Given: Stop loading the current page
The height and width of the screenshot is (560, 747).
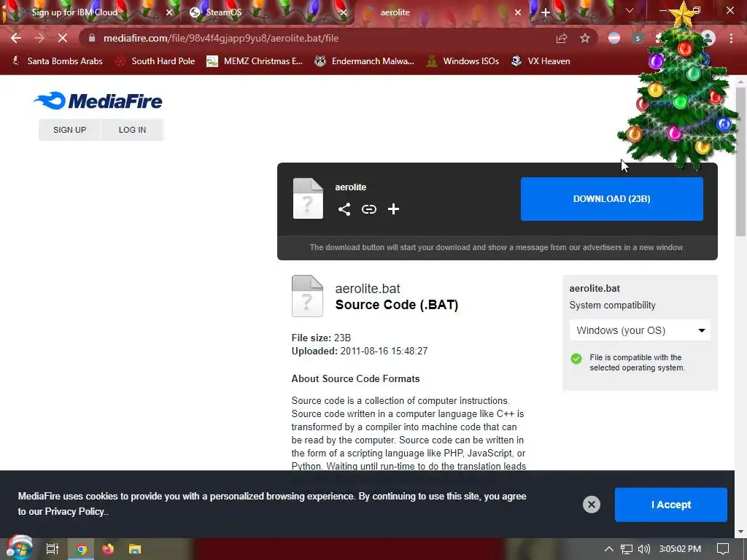Looking at the screenshot, I should tap(63, 38).
